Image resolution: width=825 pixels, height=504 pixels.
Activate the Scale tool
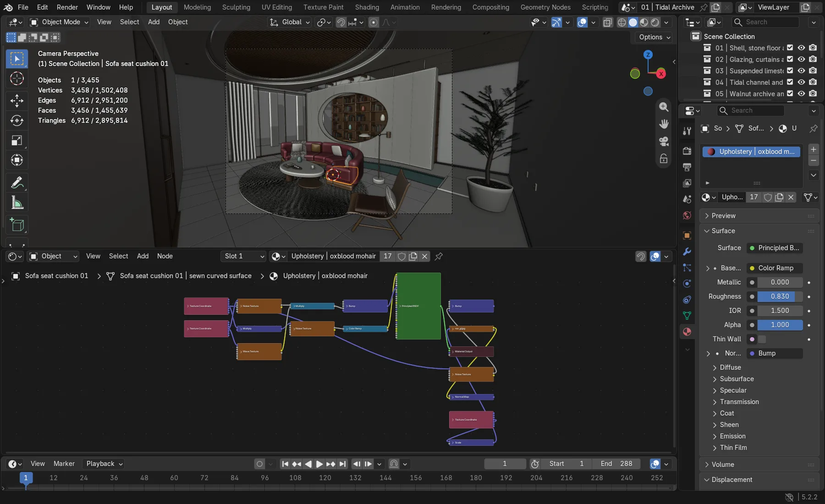click(x=17, y=141)
